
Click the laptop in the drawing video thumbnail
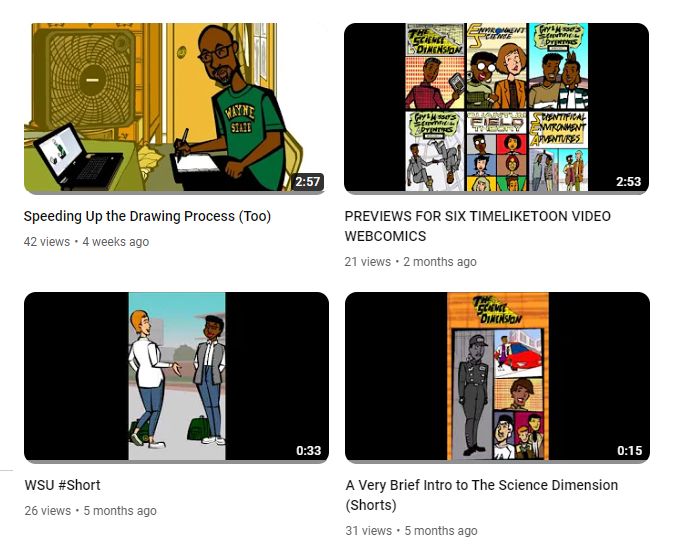77,158
